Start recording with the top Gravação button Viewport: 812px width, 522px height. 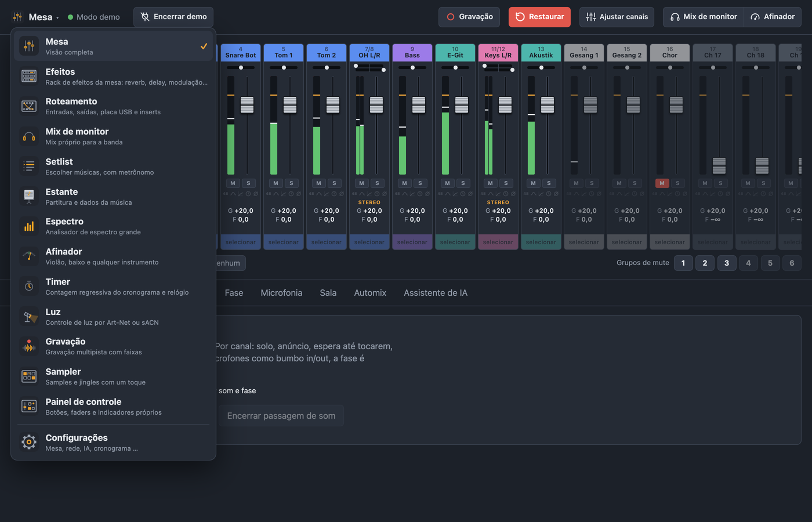(469, 17)
